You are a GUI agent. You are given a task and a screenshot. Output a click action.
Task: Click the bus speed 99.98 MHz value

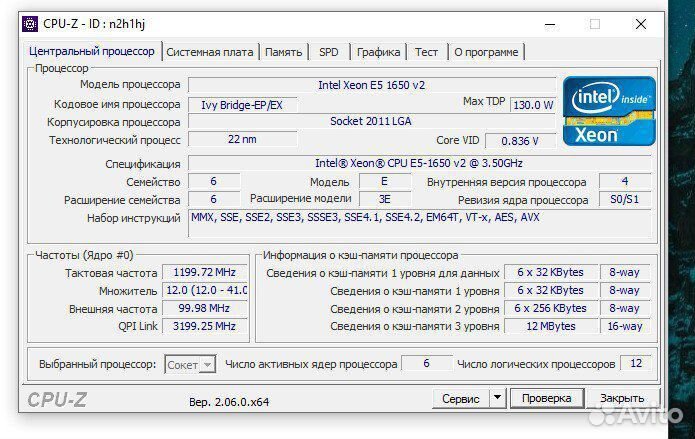[x=204, y=308]
